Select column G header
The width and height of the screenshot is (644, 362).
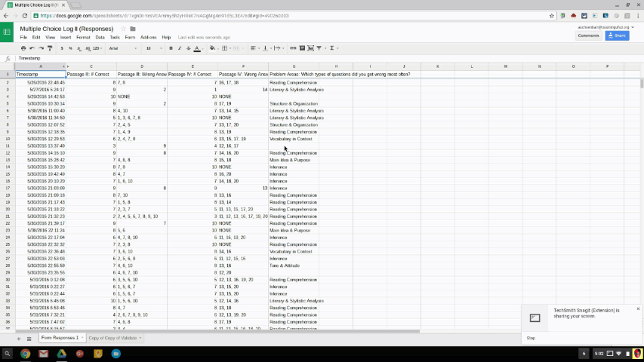294,66
